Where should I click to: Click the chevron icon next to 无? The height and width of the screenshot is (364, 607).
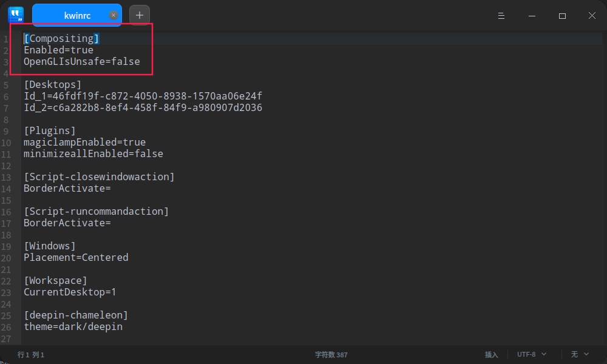[x=588, y=354]
